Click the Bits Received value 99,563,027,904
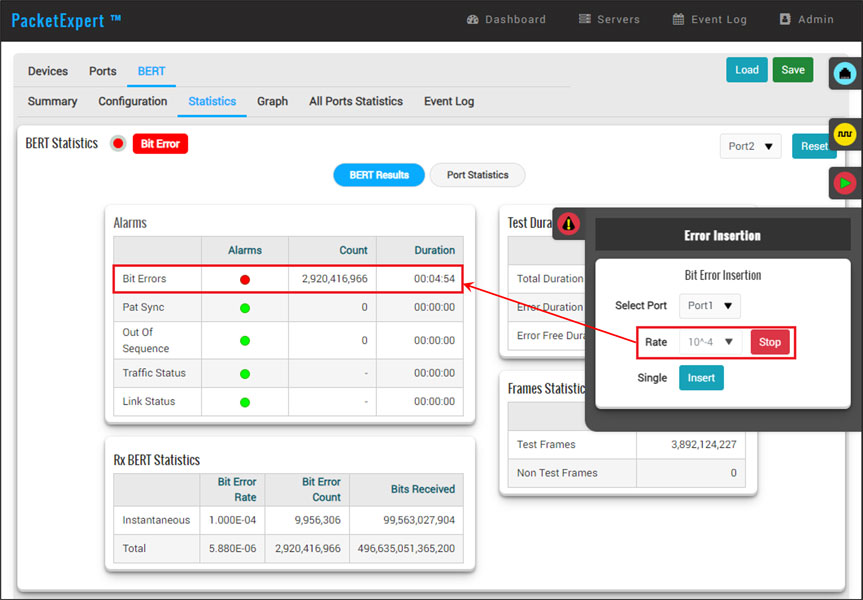Viewport: 863px width, 600px height. click(x=419, y=520)
